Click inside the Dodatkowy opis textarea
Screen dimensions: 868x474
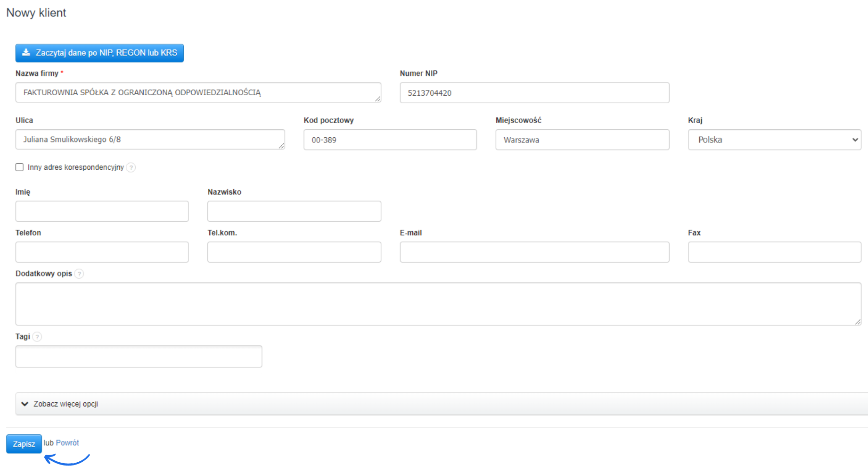(x=438, y=304)
